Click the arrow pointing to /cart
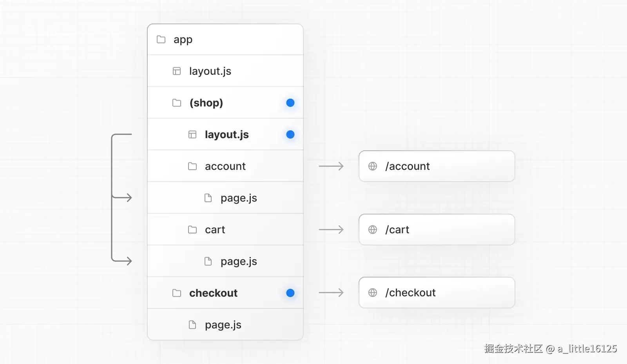 331,230
